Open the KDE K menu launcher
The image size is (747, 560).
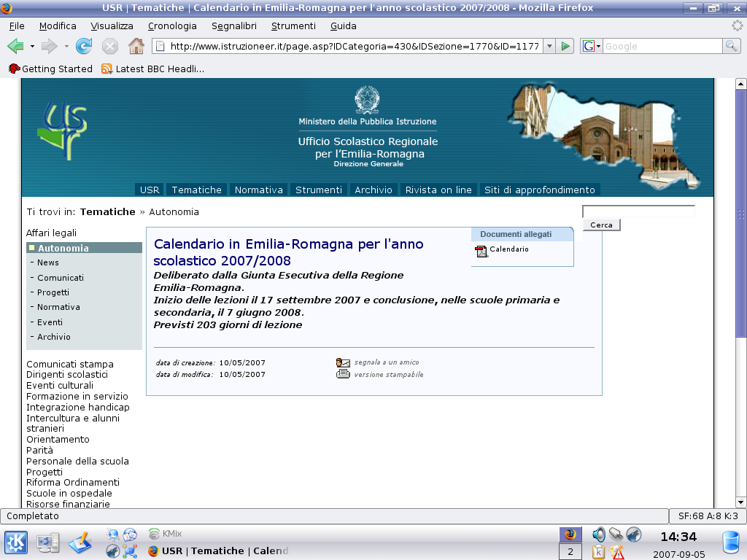point(16,542)
